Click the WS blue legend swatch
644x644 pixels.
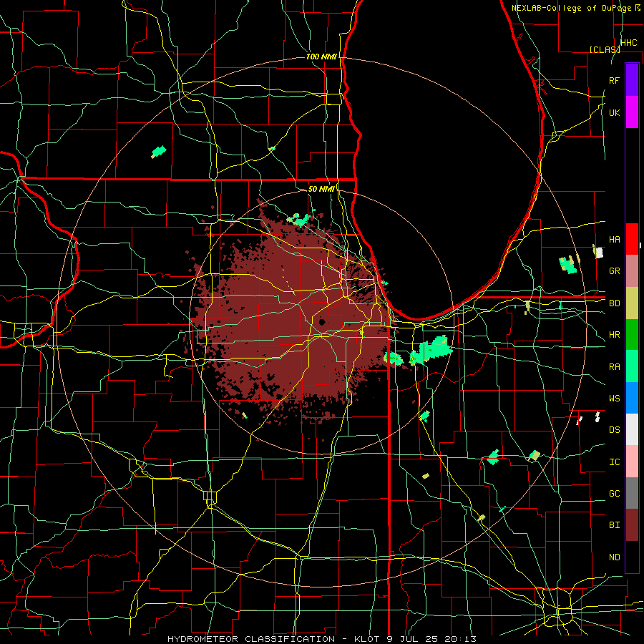coord(632,398)
